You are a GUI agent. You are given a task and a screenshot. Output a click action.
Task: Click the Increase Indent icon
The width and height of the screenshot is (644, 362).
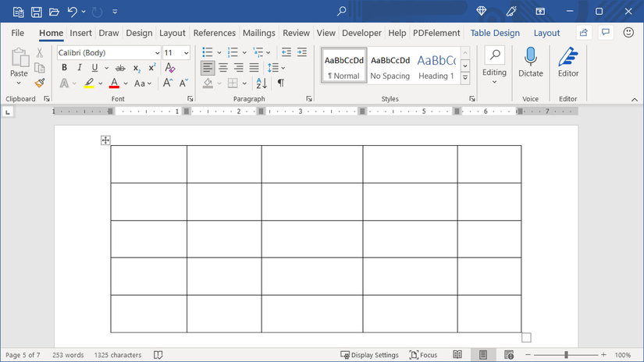click(301, 52)
